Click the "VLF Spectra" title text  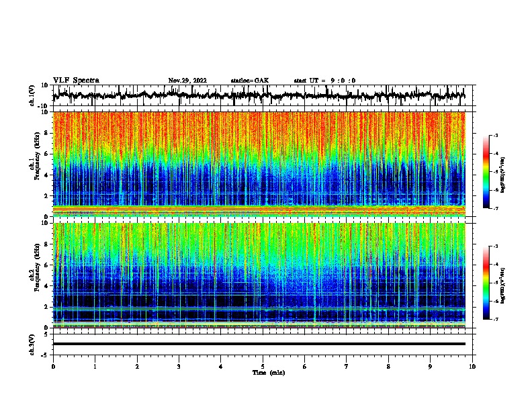pos(76,81)
